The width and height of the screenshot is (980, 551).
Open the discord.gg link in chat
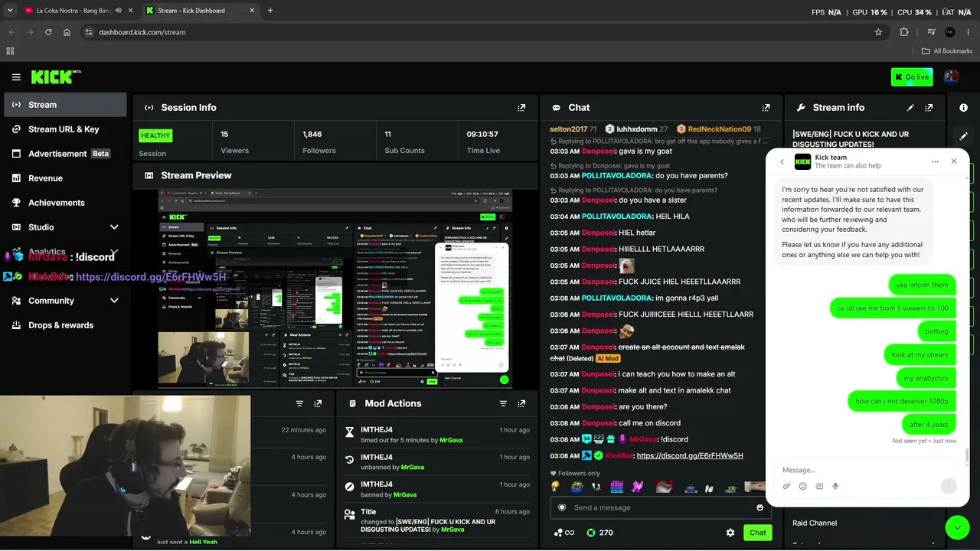(690, 455)
